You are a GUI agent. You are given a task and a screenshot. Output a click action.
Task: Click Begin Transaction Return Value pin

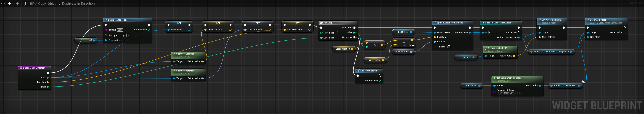[149, 30]
